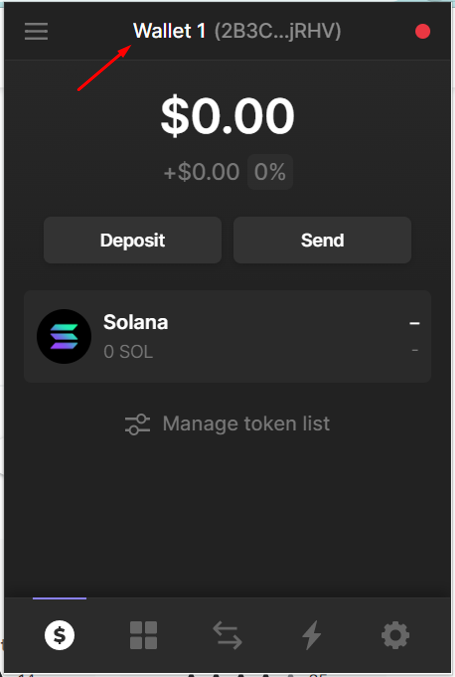The image size is (455, 677).
Task: Click the 0% change badge
Action: point(270,172)
